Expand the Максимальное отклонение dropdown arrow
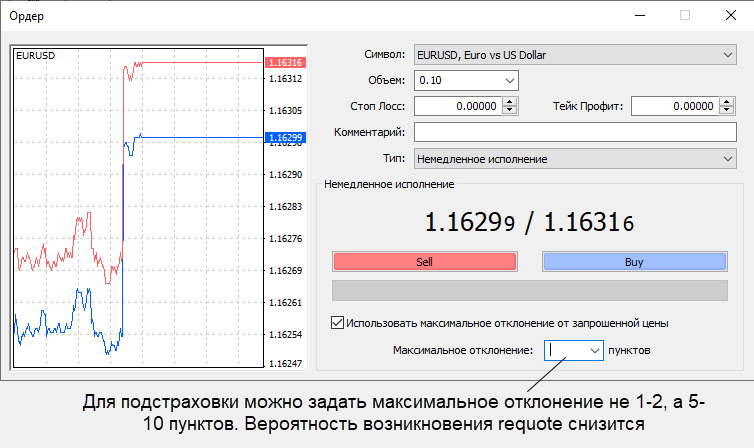Viewport: 754px width, 448px height. [x=595, y=351]
